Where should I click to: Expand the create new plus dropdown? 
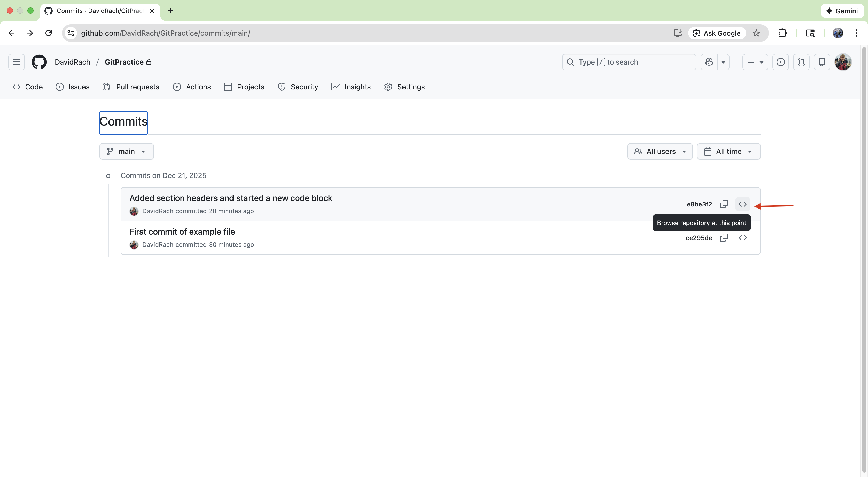(755, 62)
